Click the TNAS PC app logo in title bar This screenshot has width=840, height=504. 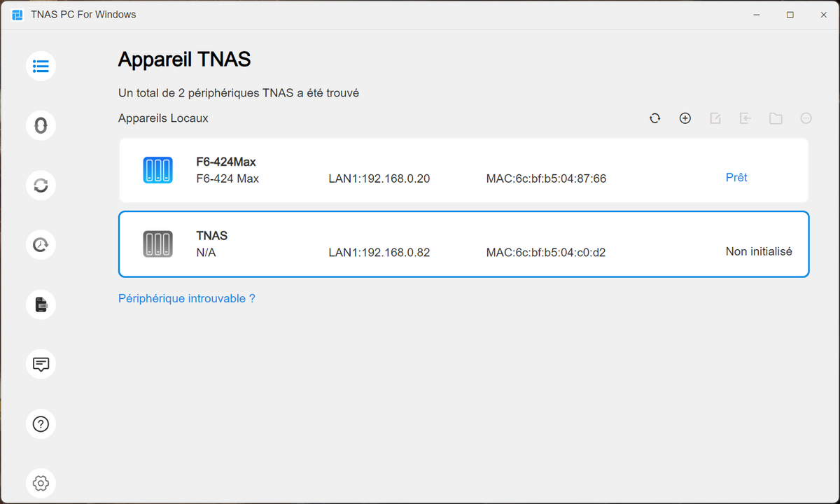[x=17, y=15]
